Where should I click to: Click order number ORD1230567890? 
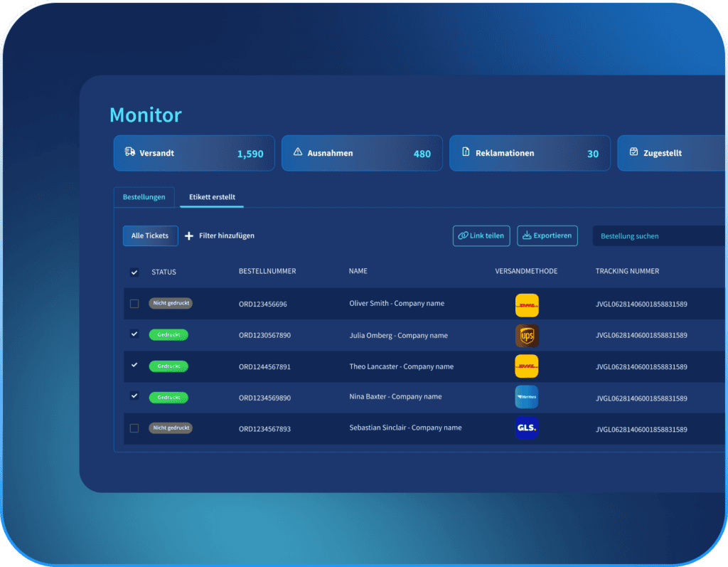click(x=264, y=335)
